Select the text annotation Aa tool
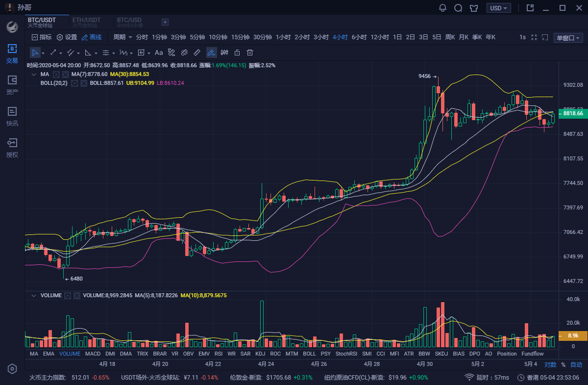Screen dimensions: 588x385 159,52
